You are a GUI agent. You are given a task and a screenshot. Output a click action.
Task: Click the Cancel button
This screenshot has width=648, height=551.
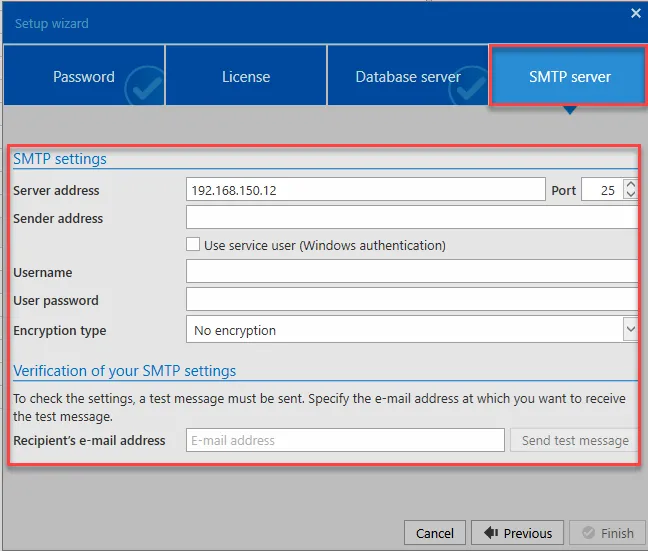435,533
